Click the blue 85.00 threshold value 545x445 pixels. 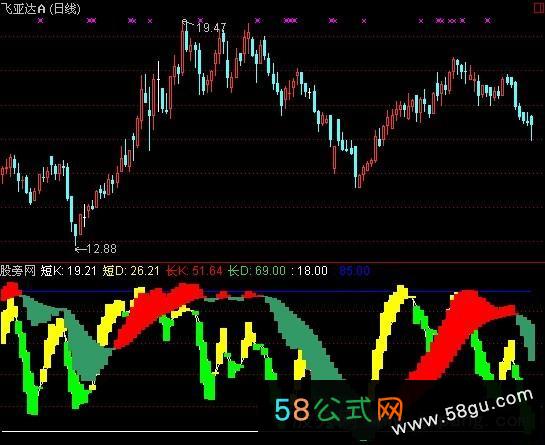[x=354, y=270]
